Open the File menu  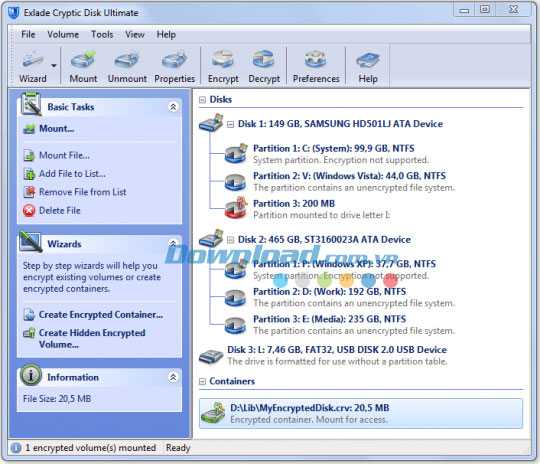(x=28, y=34)
